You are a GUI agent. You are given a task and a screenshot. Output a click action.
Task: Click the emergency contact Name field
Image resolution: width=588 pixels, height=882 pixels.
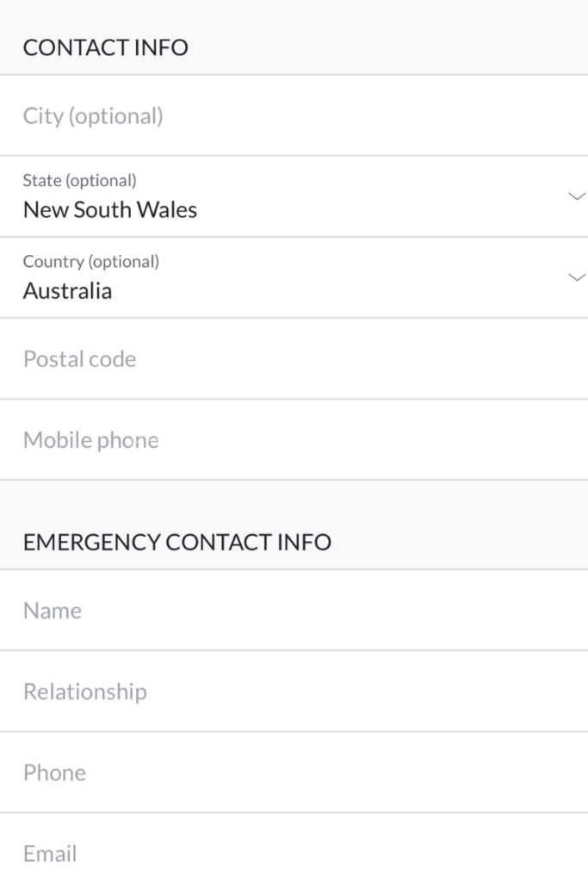point(53,611)
